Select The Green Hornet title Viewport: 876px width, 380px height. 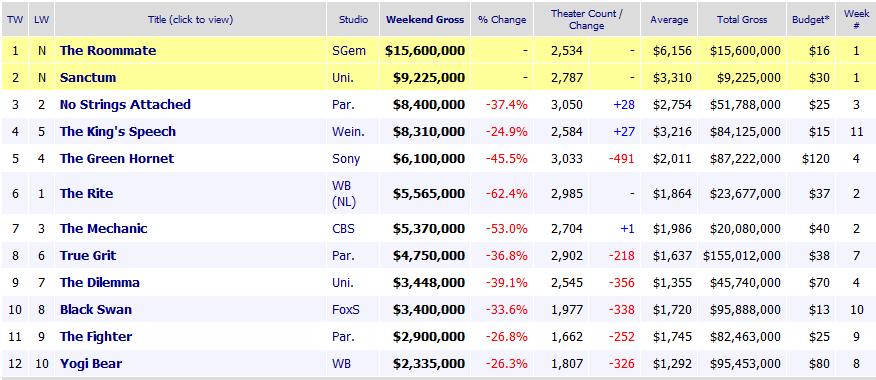(117, 159)
